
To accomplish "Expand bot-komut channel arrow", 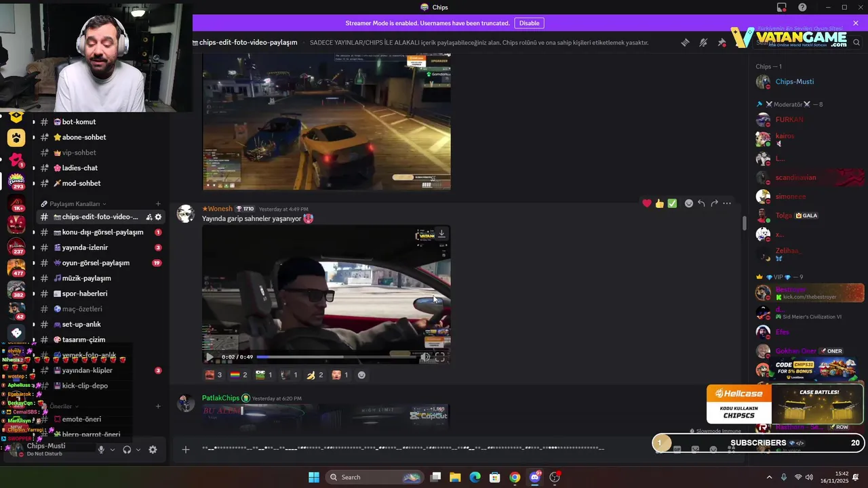I will [33, 122].
